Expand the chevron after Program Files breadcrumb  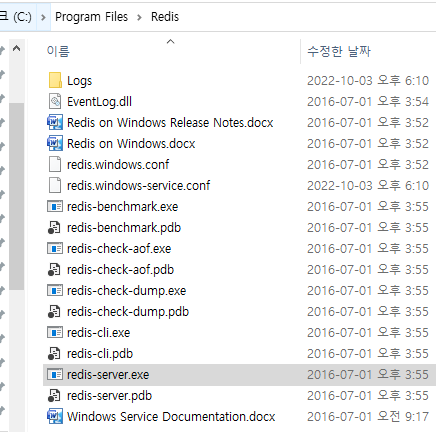click(139, 17)
